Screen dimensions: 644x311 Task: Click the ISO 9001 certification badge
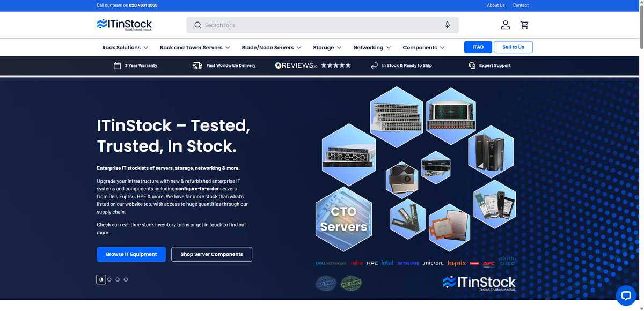point(325,283)
